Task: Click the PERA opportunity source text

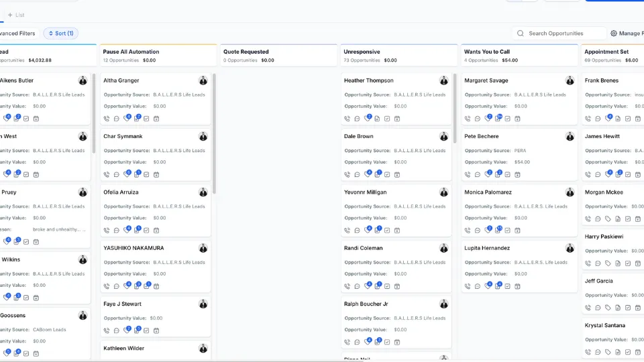Action: coord(520,151)
